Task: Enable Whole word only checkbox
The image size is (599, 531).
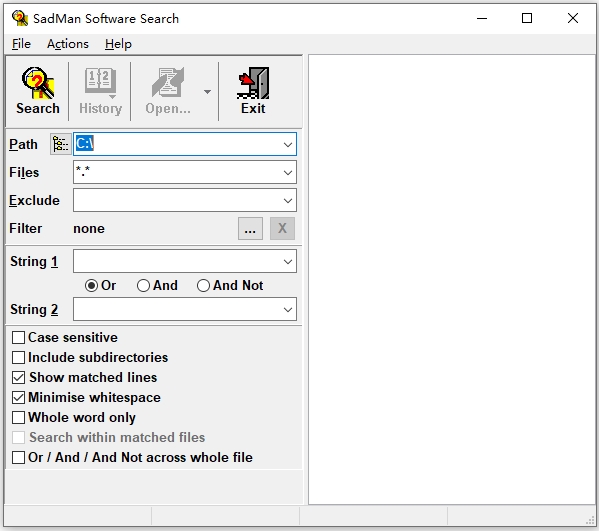Action: pos(18,418)
